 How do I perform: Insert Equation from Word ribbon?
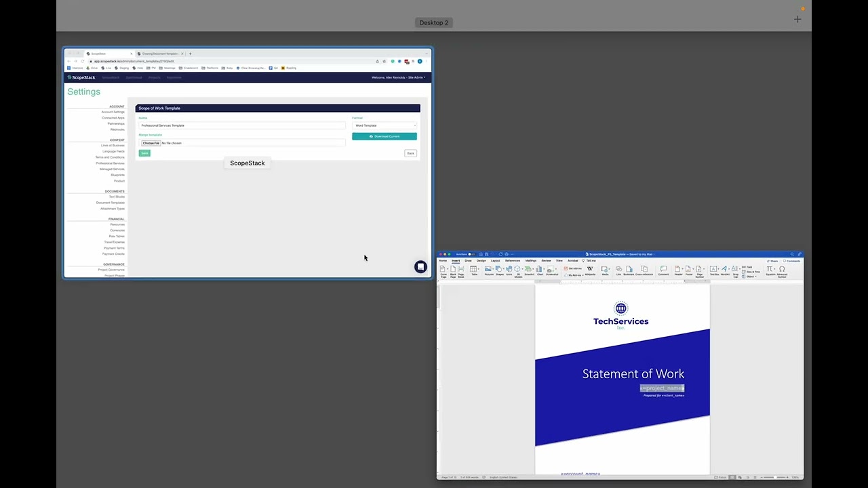(x=770, y=271)
